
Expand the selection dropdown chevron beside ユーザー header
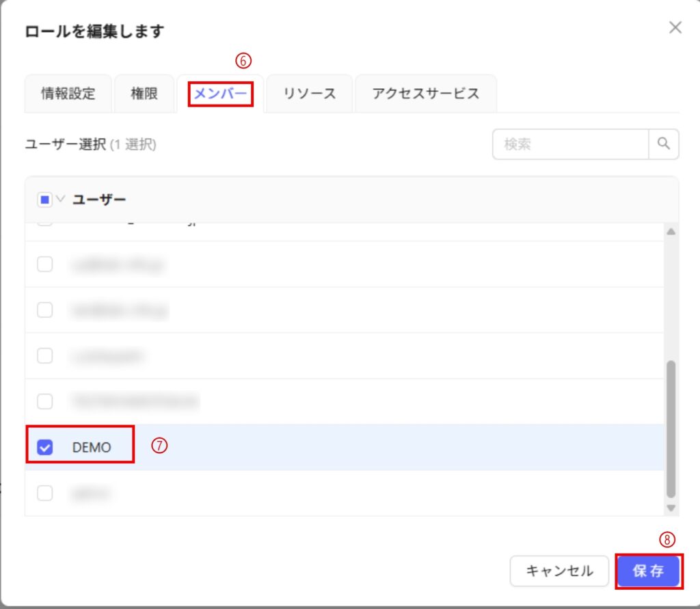(60, 200)
